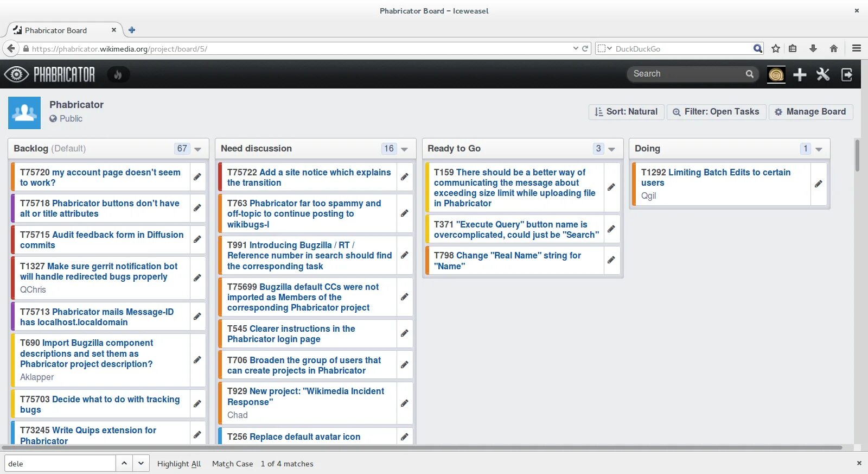
Task: Edit task T75703 with its pencil icon
Action: 197,404
